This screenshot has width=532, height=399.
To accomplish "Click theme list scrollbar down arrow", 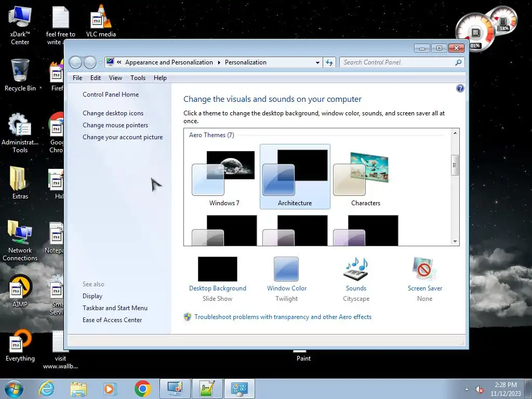I will click(455, 241).
